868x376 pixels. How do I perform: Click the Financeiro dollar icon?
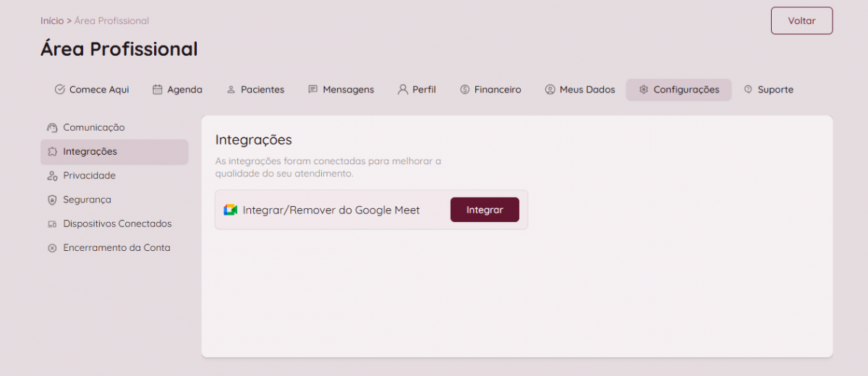coord(464,90)
